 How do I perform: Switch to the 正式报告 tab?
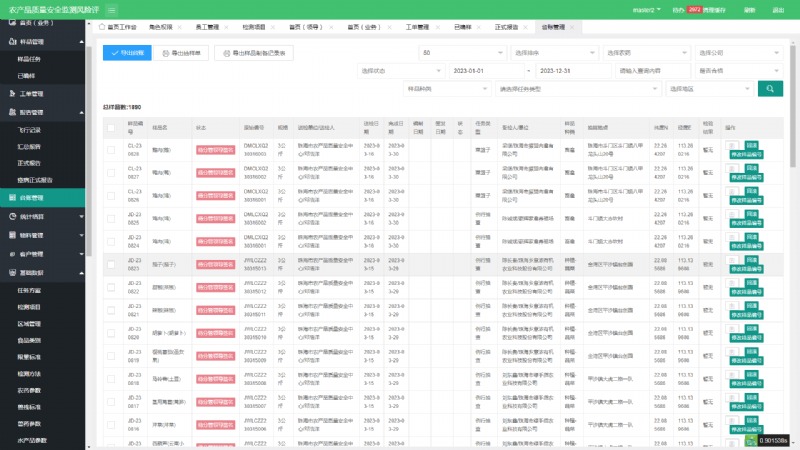click(506, 27)
